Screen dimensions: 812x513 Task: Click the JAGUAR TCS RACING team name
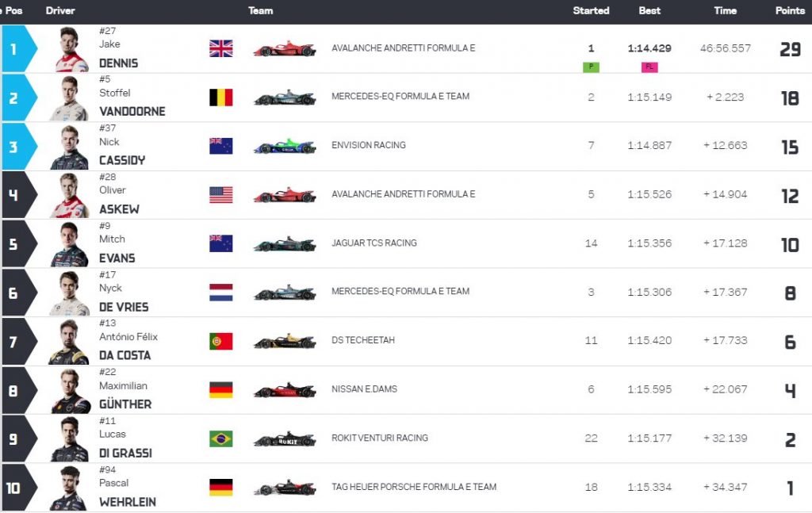point(374,243)
